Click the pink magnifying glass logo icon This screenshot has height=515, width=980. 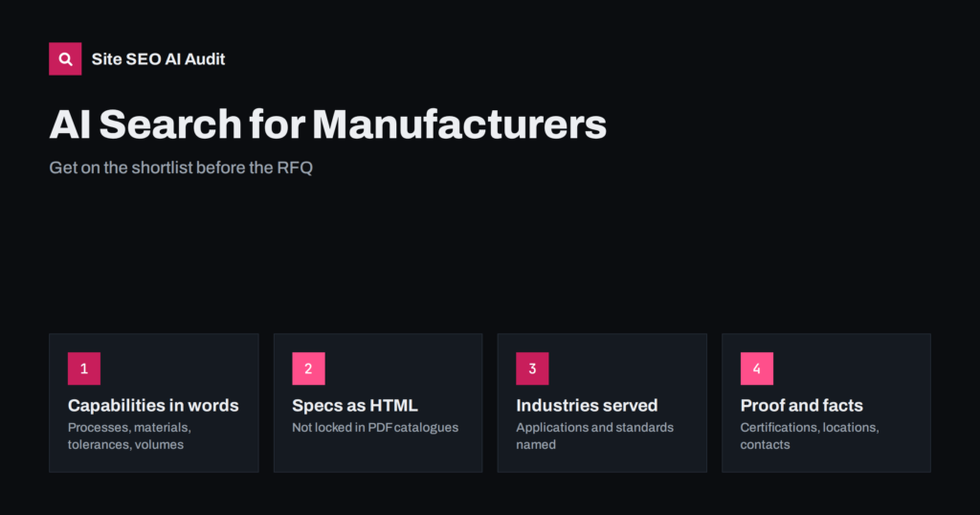pyautogui.click(x=65, y=58)
